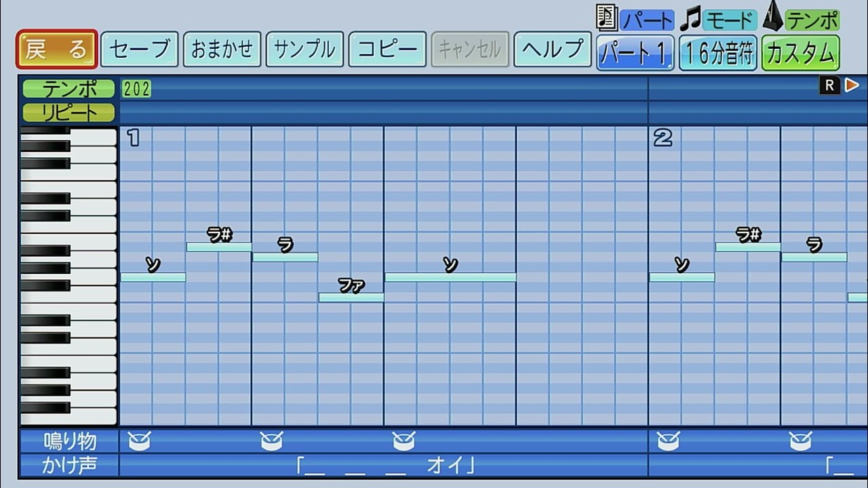Viewport: 868px width, 488px height.
Task: Click the かけ声 chant row label
Action: click(70, 465)
